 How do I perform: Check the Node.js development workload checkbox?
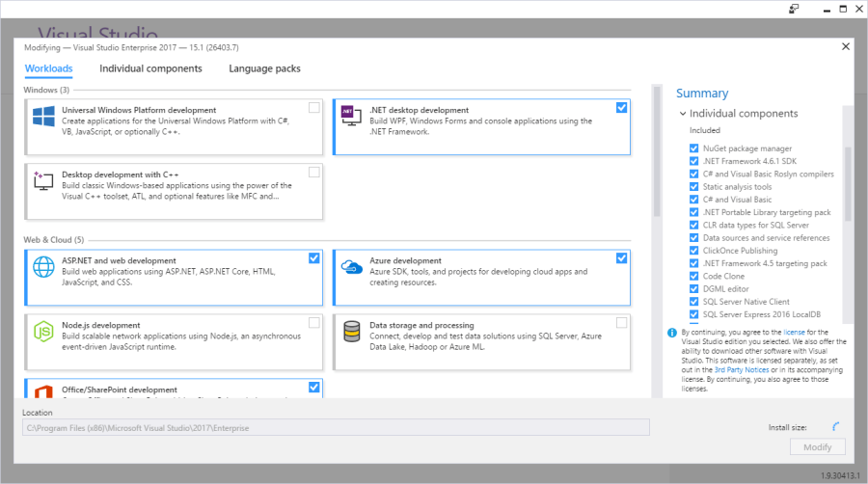tap(314, 322)
